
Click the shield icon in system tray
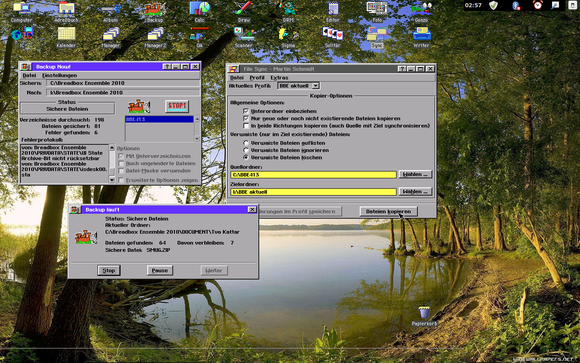[493, 5]
